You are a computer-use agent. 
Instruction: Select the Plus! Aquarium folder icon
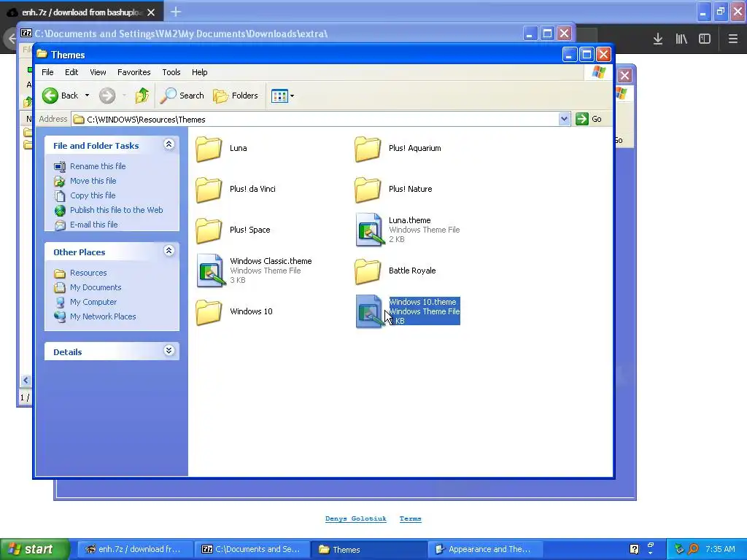click(368, 149)
